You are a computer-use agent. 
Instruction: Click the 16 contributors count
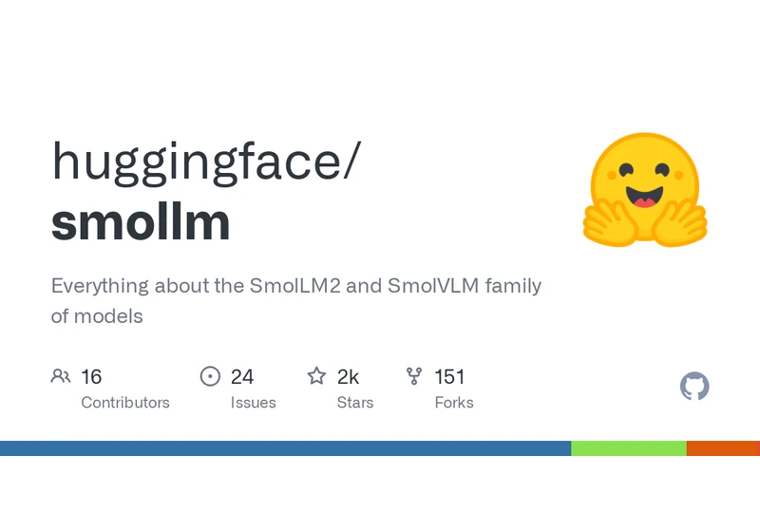point(91,376)
